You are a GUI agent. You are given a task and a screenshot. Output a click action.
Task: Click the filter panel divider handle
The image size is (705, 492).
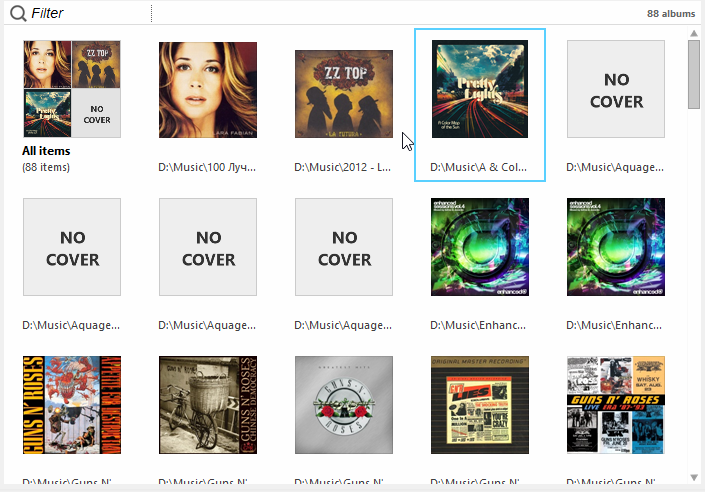(152, 13)
